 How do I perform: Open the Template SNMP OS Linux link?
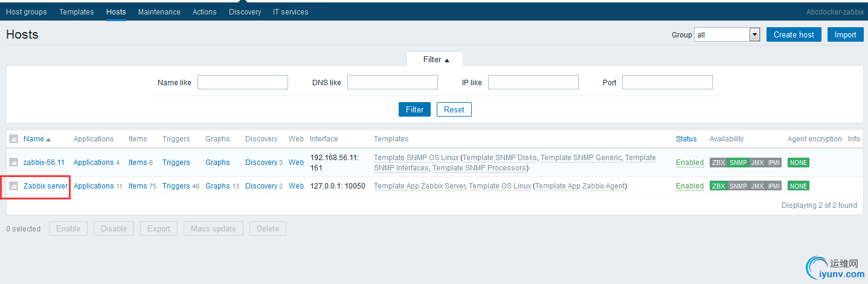pos(416,158)
